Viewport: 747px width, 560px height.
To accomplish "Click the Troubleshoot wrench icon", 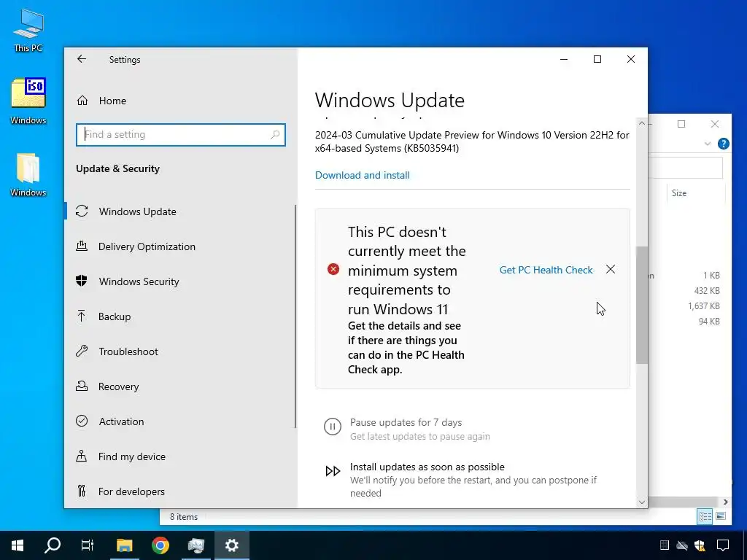I will pos(82,351).
